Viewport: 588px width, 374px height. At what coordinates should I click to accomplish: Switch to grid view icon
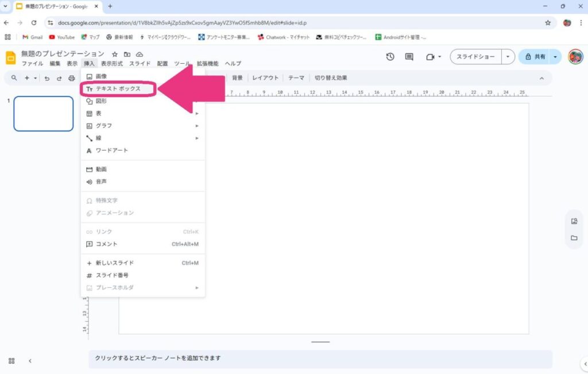[11, 361]
